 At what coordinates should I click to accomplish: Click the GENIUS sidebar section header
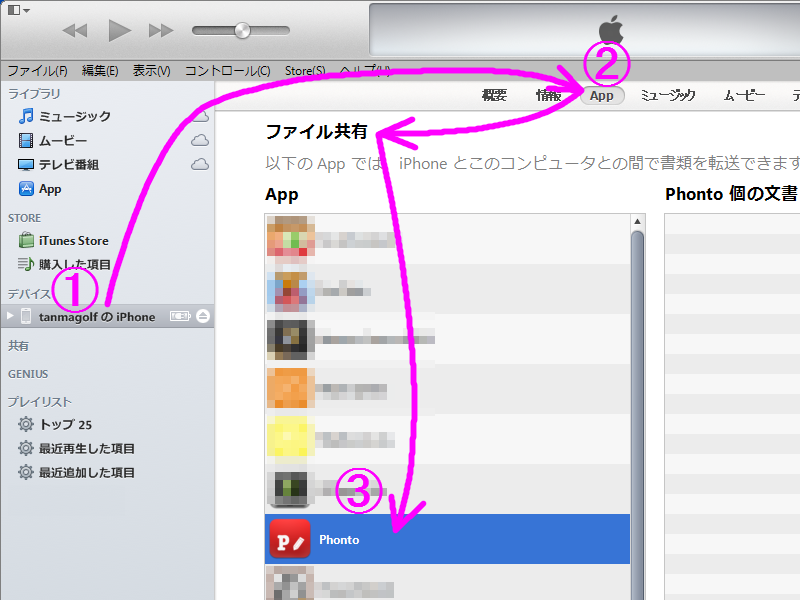click(x=28, y=374)
